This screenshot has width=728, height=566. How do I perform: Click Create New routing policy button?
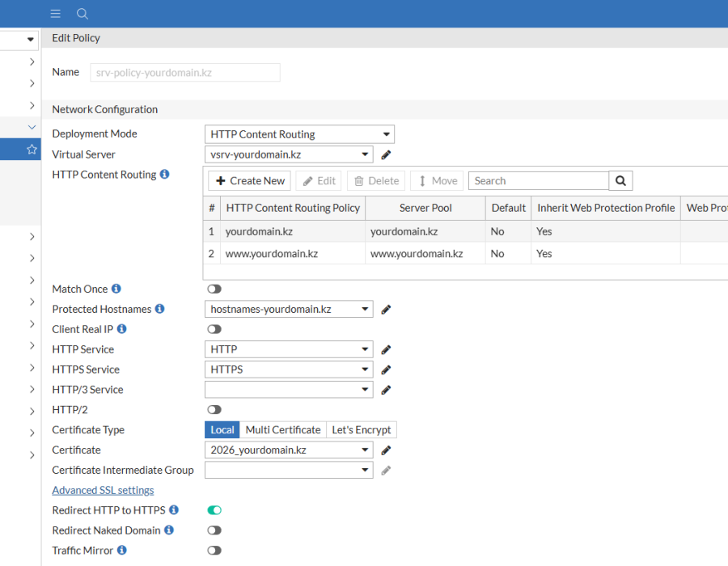coord(250,181)
